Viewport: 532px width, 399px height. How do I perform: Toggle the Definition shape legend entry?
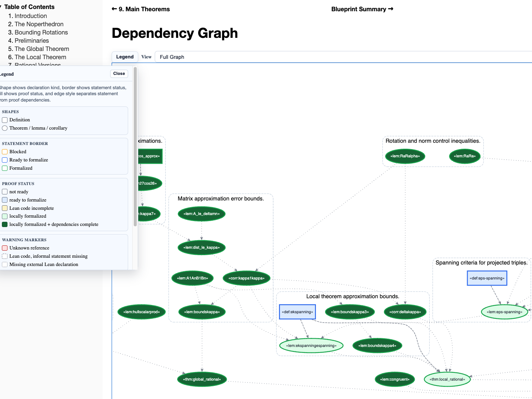(4, 120)
